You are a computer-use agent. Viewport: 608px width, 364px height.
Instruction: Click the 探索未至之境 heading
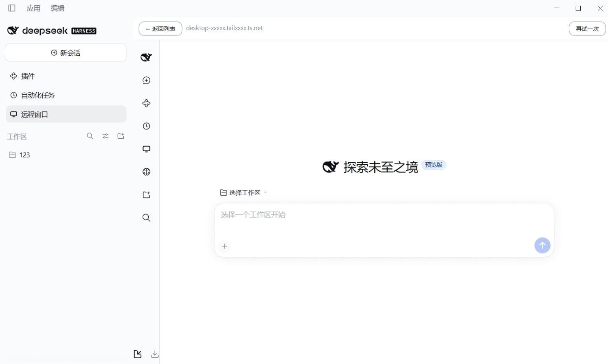(381, 167)
